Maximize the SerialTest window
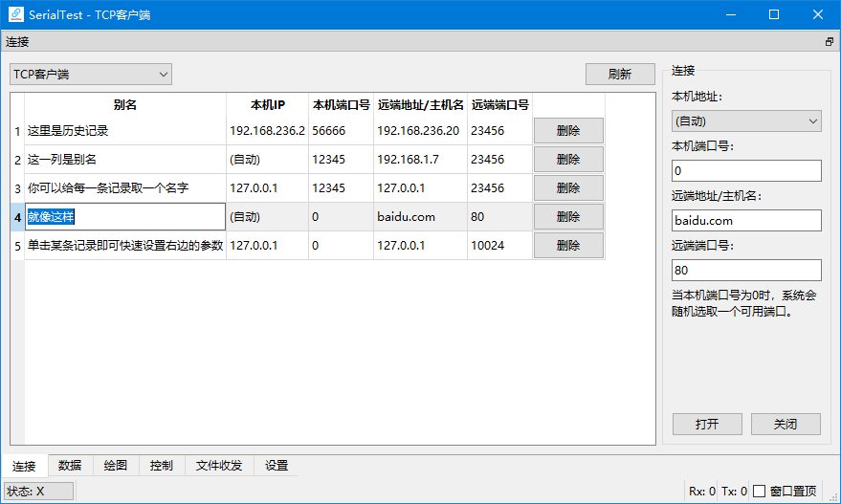 tap(774, 14)
